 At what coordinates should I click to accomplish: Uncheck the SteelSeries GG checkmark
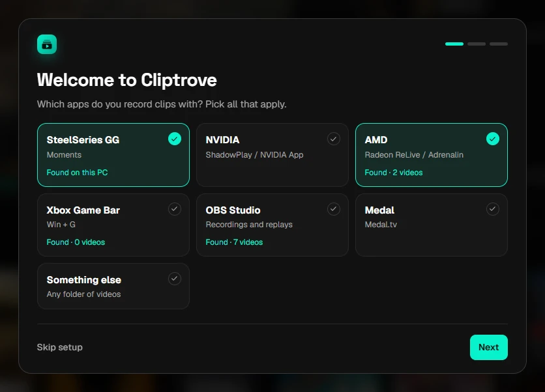pos(175,139)
